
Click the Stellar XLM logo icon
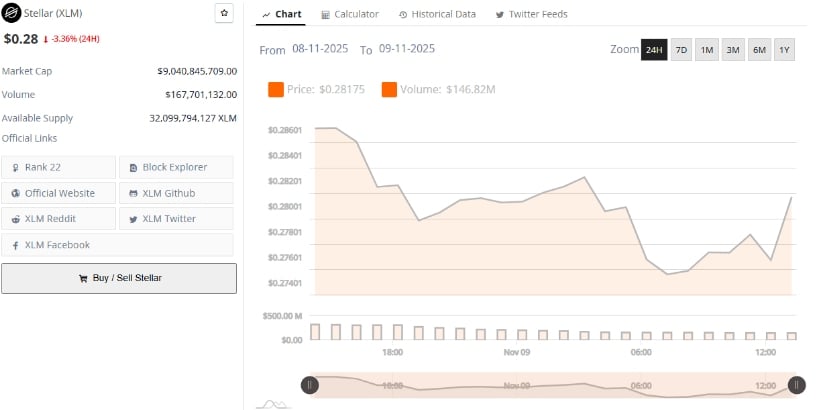coord(13,14)
